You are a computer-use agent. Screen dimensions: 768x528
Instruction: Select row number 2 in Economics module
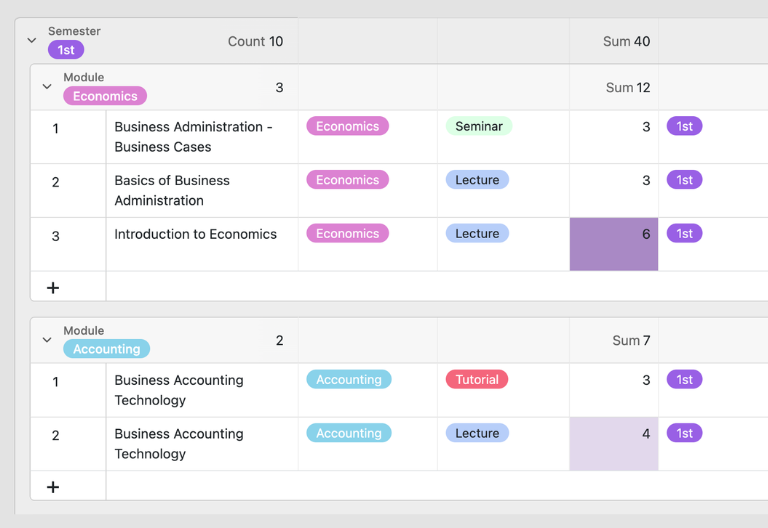pyautogui.click(x=55, y=182)
